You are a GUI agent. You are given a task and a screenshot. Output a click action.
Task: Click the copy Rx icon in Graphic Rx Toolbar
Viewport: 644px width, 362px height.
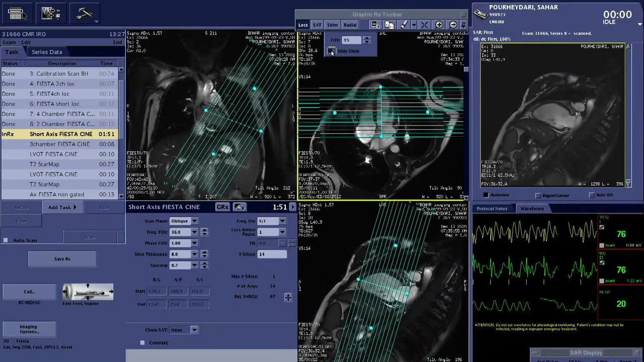pos(390,24)
